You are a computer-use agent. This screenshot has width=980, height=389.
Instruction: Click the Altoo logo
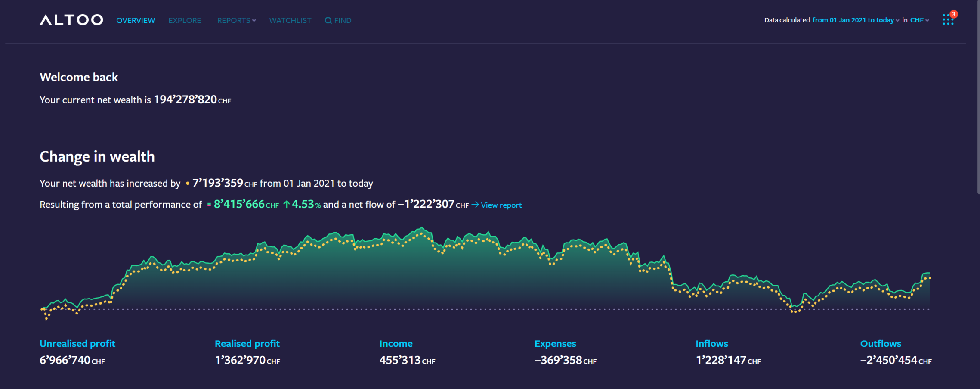coord(71,20)
